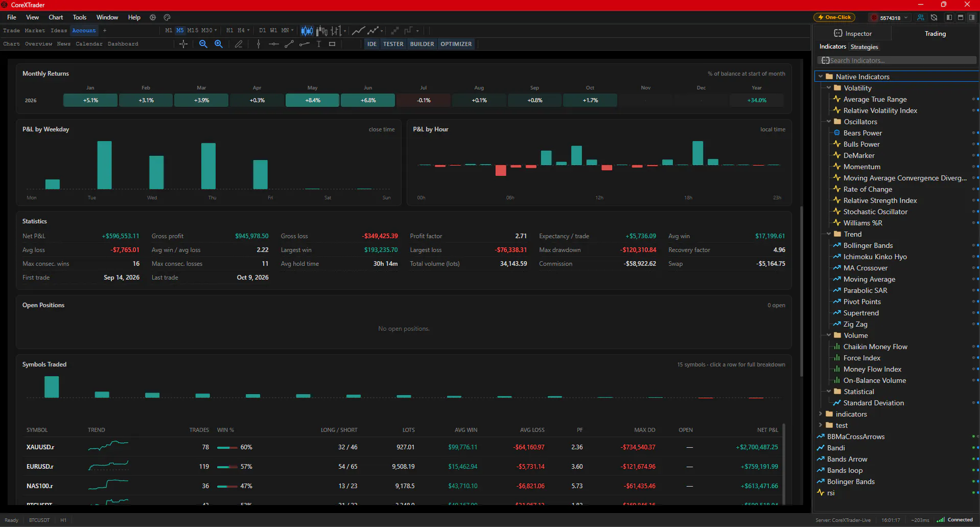Toggle the right sidebar panel layout
The width and height of the screenshot is (980, 527).
point(972,17)
